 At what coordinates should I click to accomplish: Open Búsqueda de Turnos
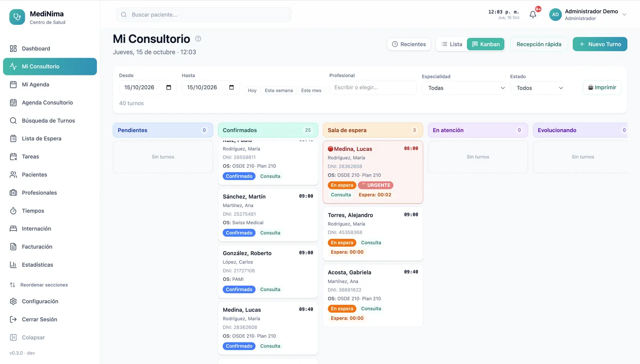[50, 120]
